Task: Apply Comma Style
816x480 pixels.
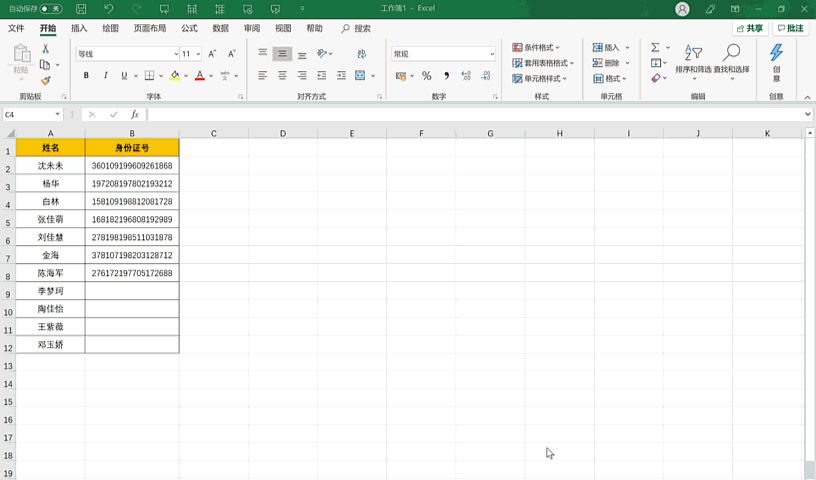Action: point(447,76)
